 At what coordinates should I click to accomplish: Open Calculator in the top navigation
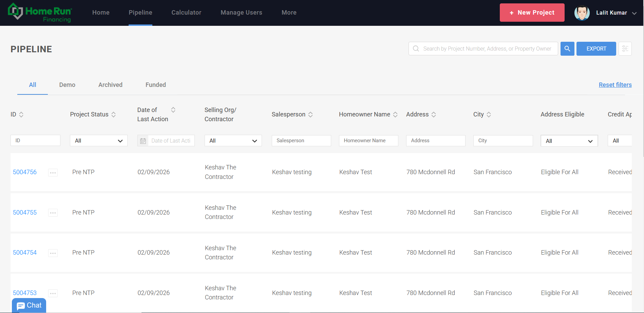click(x=186, y=13)
